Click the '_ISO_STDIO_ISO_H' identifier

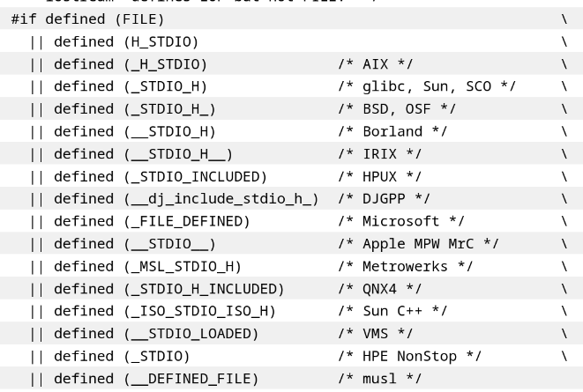point(199,311)
